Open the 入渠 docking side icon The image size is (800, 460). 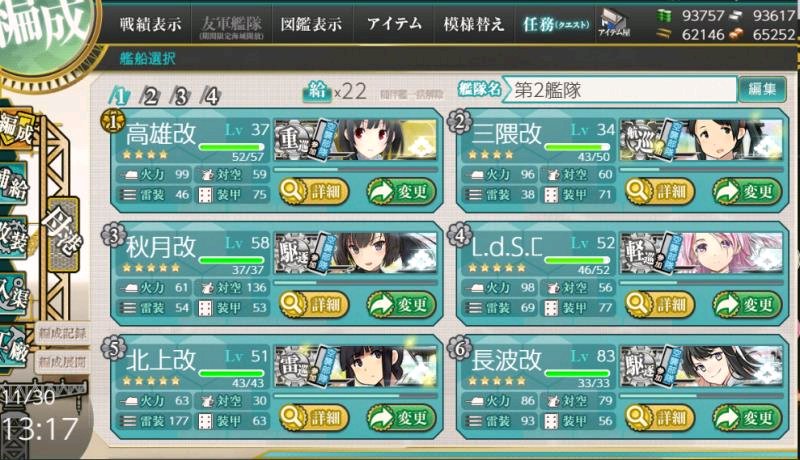click(13, 294)
